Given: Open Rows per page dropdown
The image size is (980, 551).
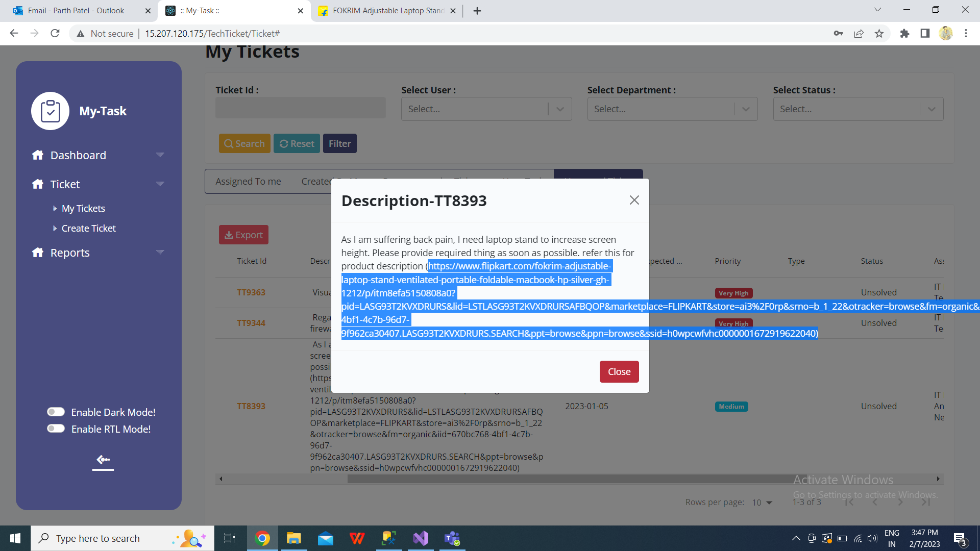Looking at the screenshot, I should [762, 503].
